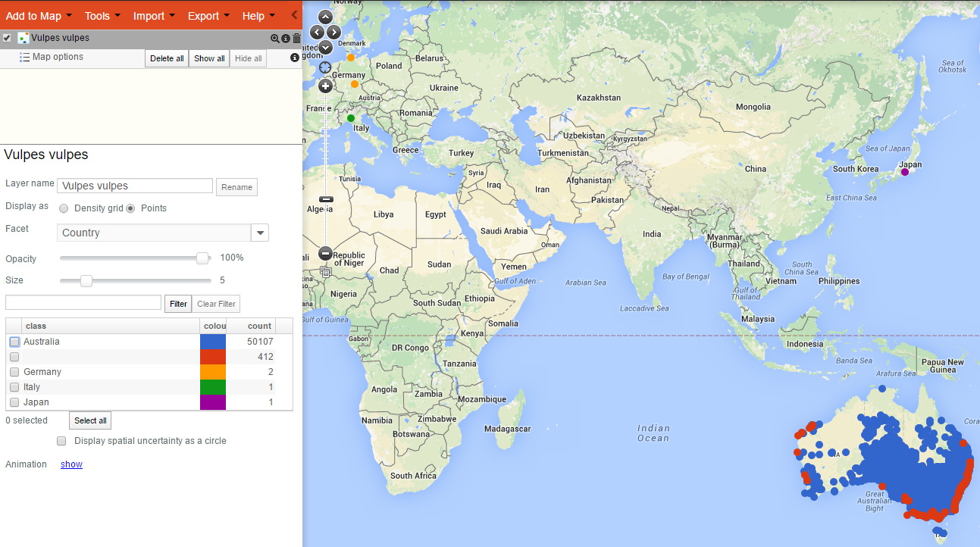The width and height of the screenshot is (980, 547).
Task: Zoom in using the plus control
Action: click(x=325, y=86)
